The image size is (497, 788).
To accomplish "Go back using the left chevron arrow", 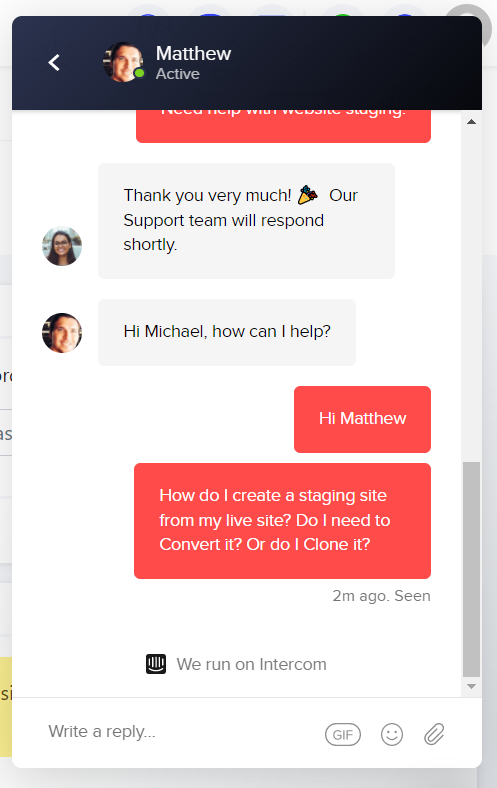I will coord(54,63).
